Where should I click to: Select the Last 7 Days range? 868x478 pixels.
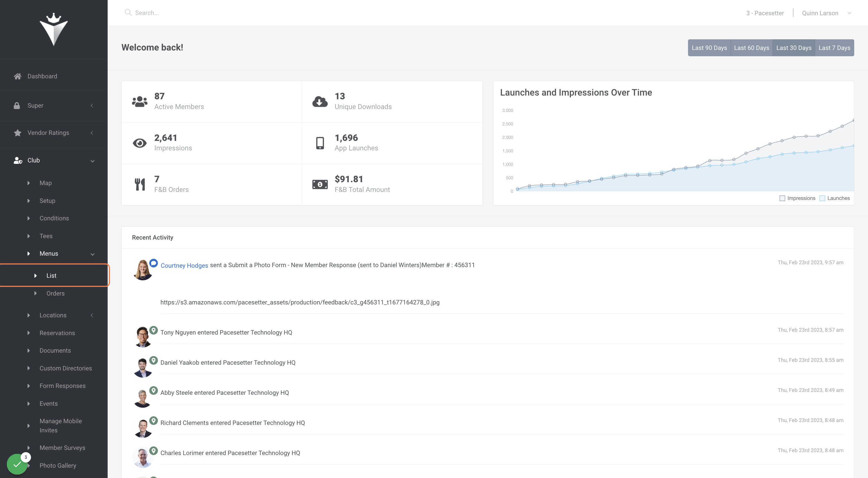point(834,48)
